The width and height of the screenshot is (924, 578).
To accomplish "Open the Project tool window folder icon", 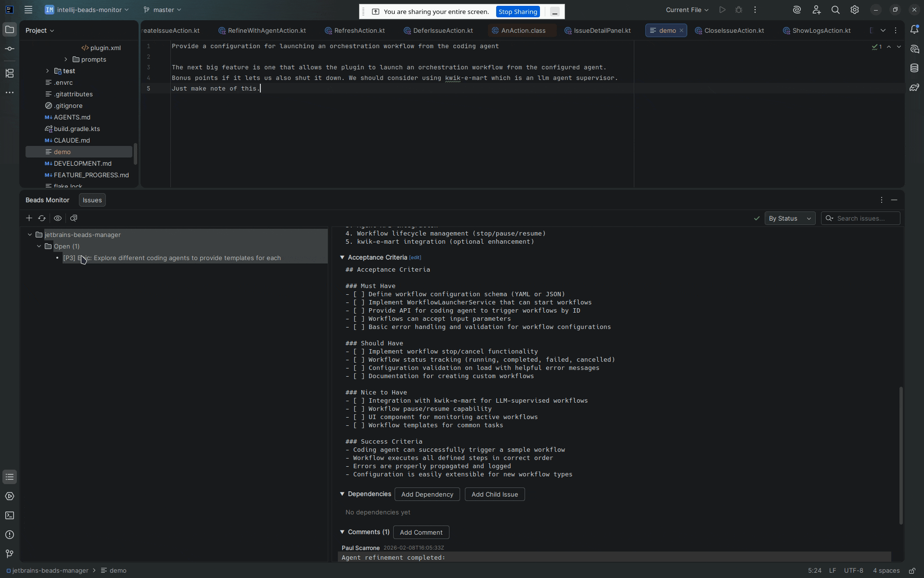I will coord(10,29).
